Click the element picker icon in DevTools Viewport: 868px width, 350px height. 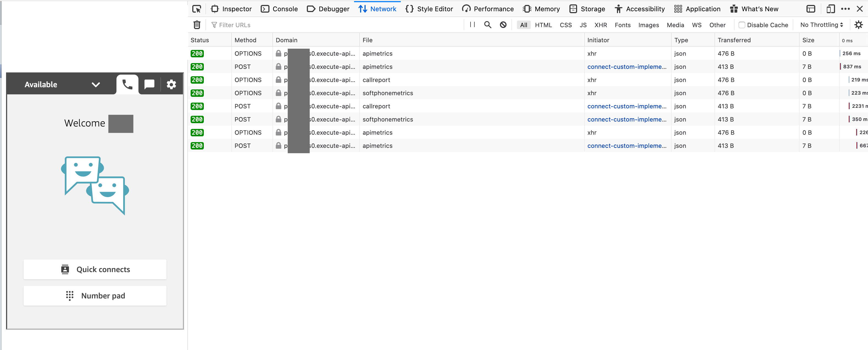[x=196, y=9]
